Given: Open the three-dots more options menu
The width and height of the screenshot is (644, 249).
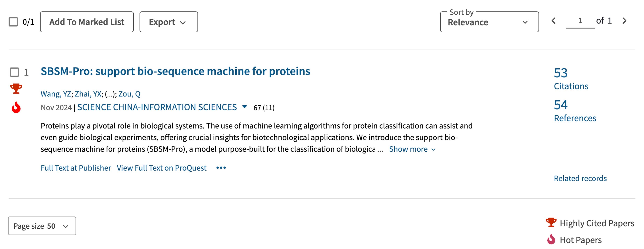Looking at the screenshot, I should (x=221, y=168).
